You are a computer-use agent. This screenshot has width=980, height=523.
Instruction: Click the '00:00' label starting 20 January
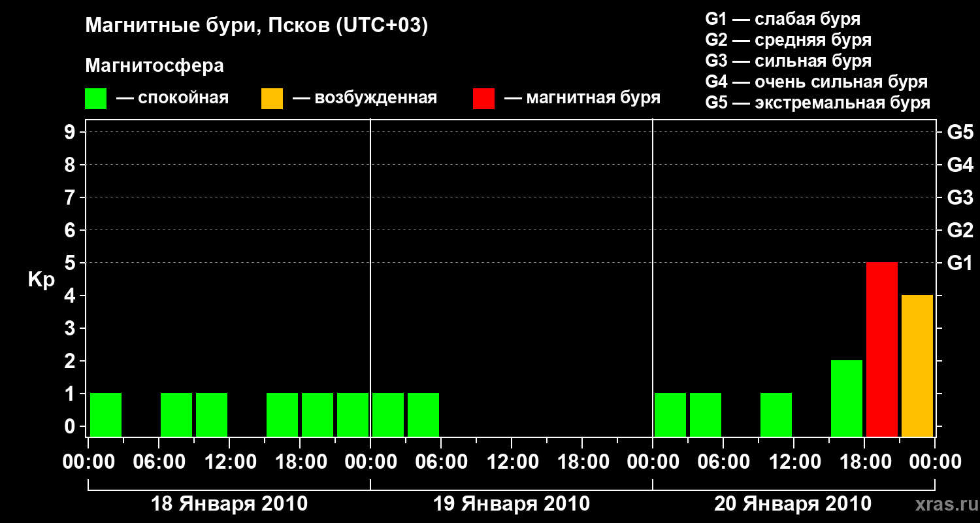point(653,462)
